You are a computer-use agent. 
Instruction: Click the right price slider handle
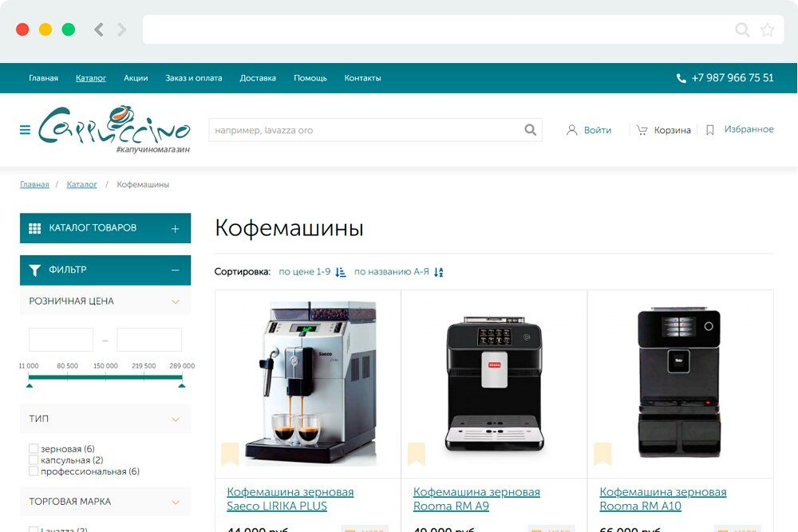click(182, 385)
